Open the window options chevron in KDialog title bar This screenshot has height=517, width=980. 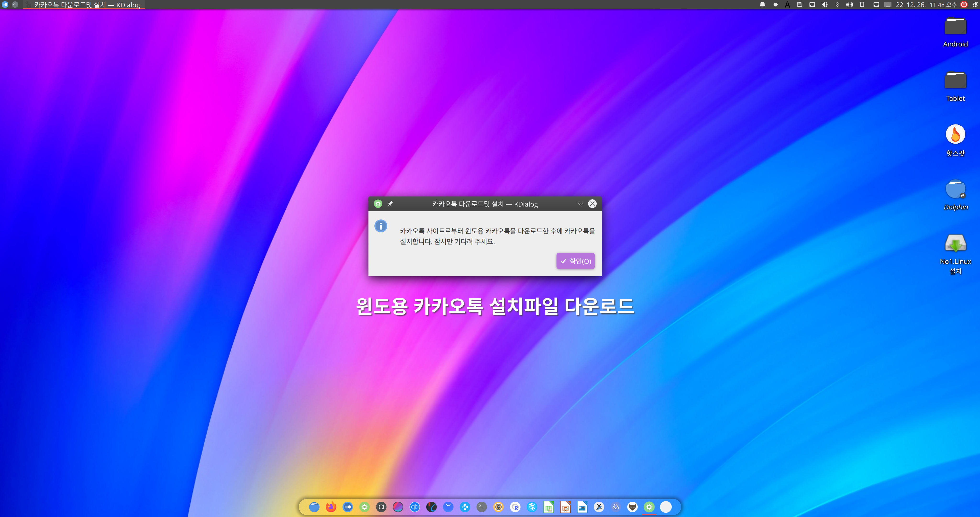click(580, 204)
